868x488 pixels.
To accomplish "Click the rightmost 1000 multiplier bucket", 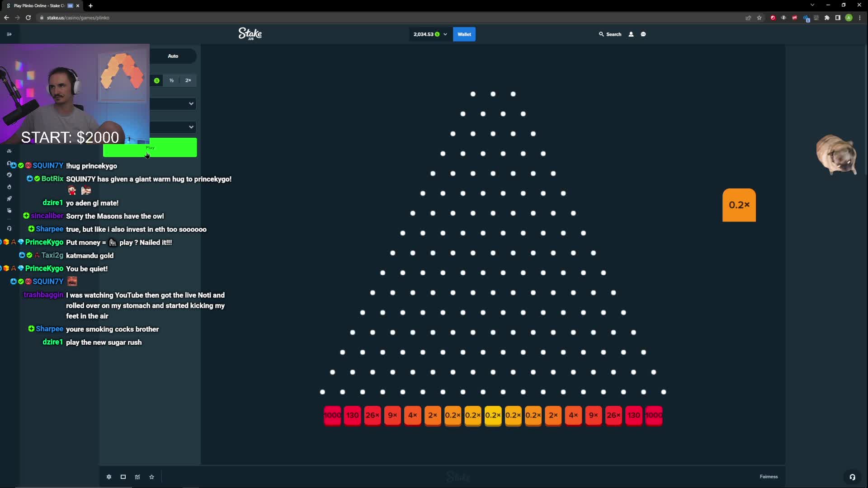I will [654, 415].
